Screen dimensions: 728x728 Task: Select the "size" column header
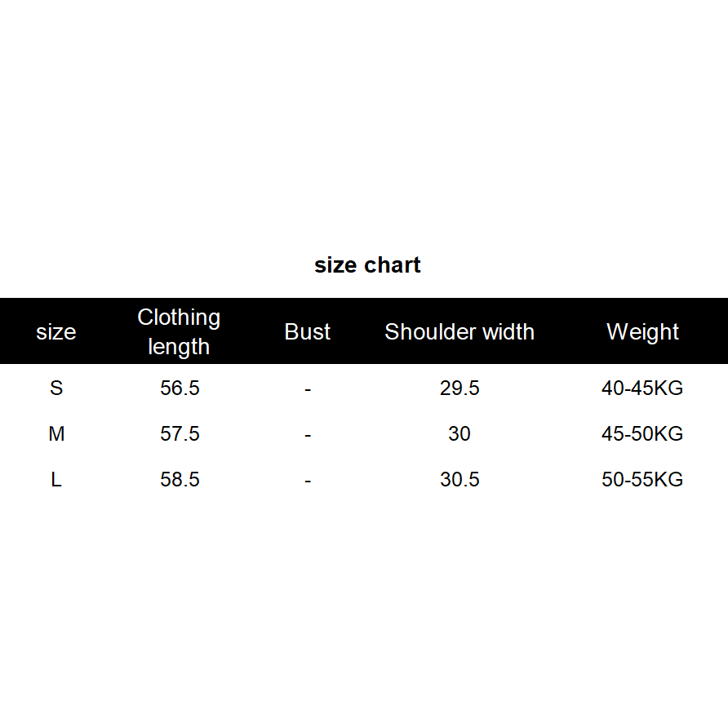point(55,332)
